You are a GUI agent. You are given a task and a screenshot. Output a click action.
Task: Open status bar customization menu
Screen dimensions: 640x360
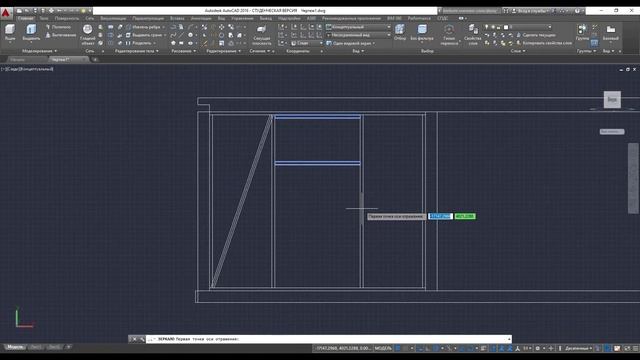[x=636, y=349]
